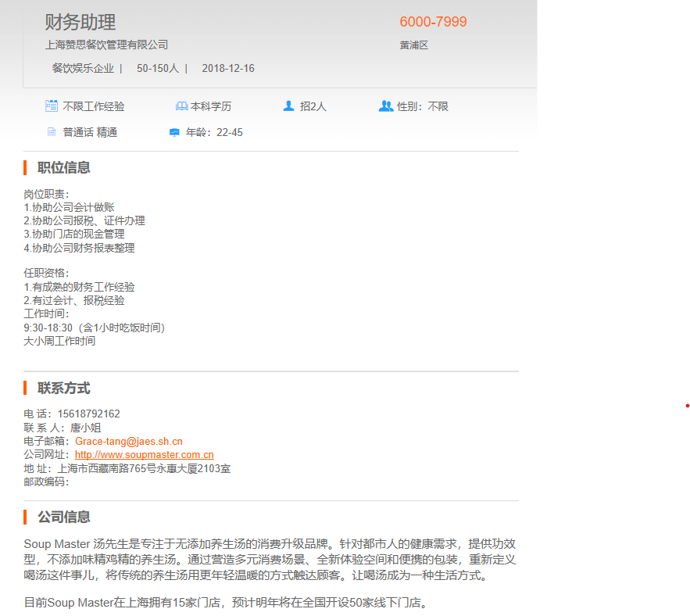Click the 联系方式 section heading
Viewport: 690px width, 616px height.
63,389
